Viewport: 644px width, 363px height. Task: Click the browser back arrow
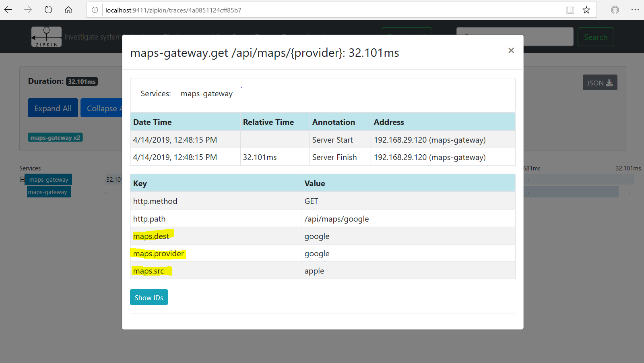coord(8,10)
